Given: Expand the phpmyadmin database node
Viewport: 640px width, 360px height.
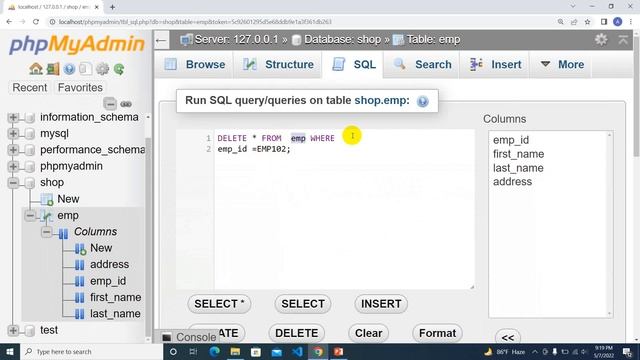Looking at the screenshot, I should tap(13, 166).
